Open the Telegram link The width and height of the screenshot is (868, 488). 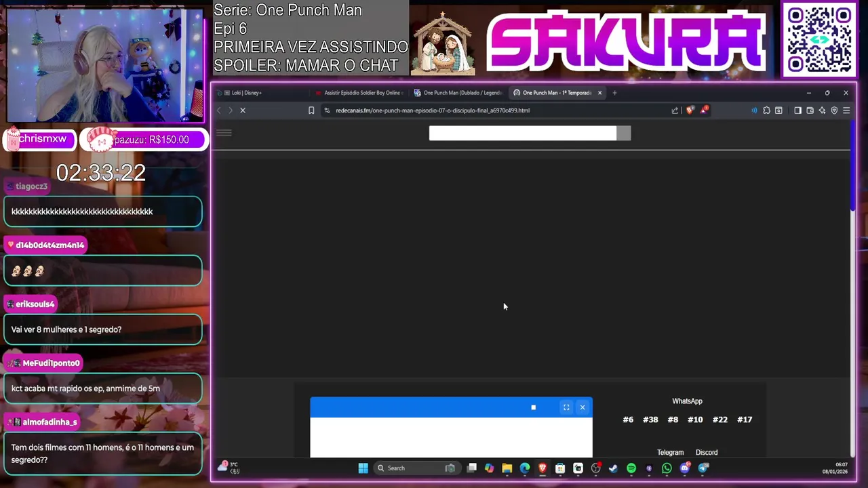click(x=670, y=452)
